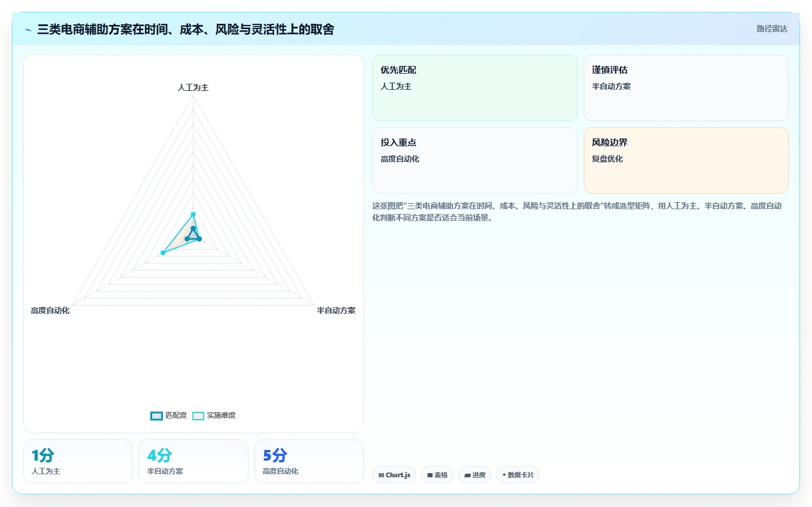Screen dimensions: 812x507
Task: Click 半自动方案 text in 谨慎评估 card
Action: click(x=612, y=86)
